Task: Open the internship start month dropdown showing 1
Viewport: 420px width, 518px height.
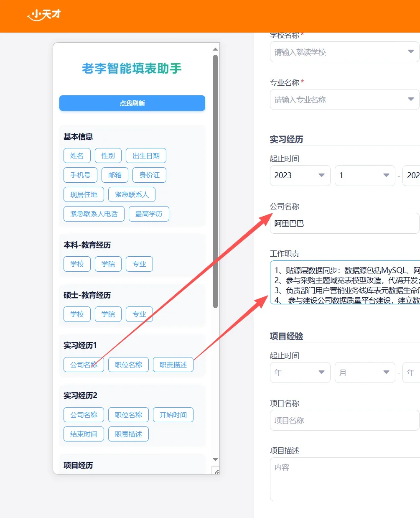Action: coord(365,175)
